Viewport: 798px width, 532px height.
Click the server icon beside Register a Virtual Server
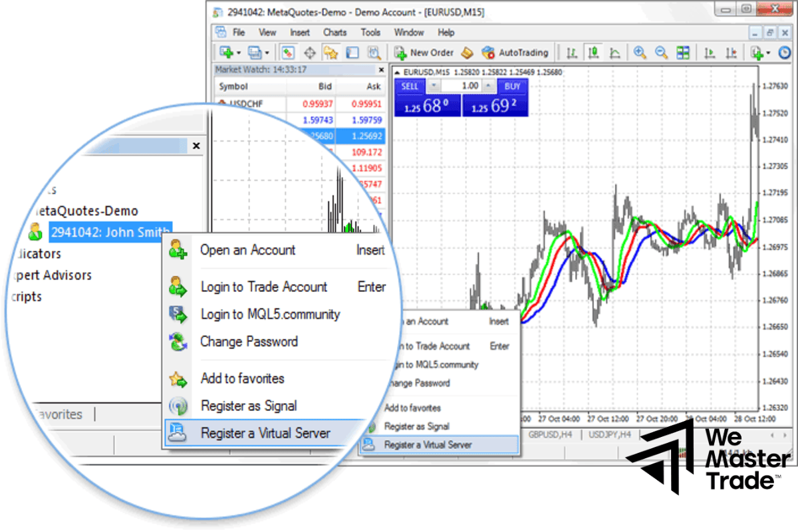(x=178, y=433)
